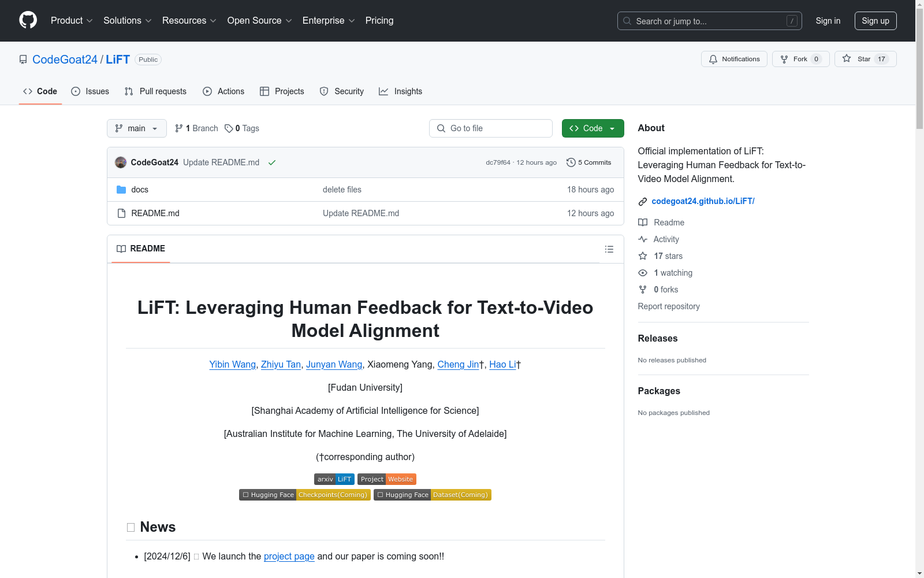
Task: Open the Insights tab
Action: [x=400, y=91]
